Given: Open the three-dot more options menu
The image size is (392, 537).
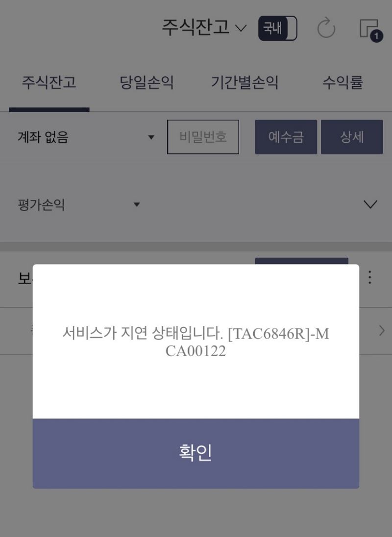Looking at the screenshot, I should click(x=370, y=277).
